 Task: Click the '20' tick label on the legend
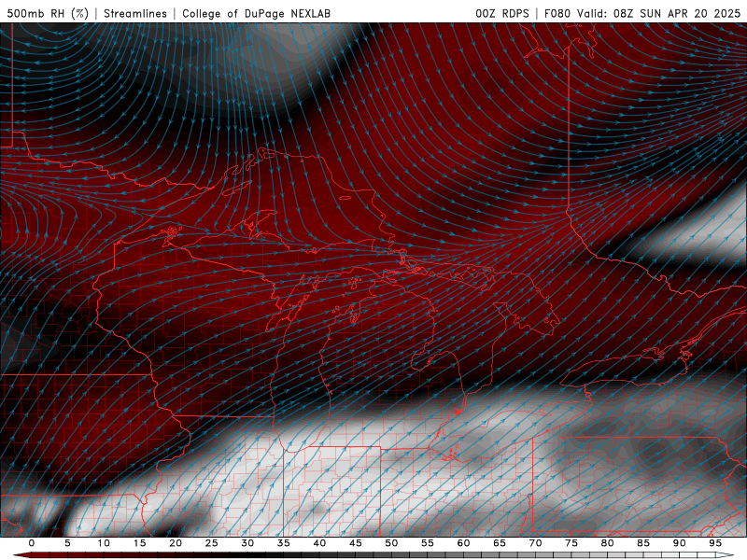pyautogui.click(x=176, y=543)
